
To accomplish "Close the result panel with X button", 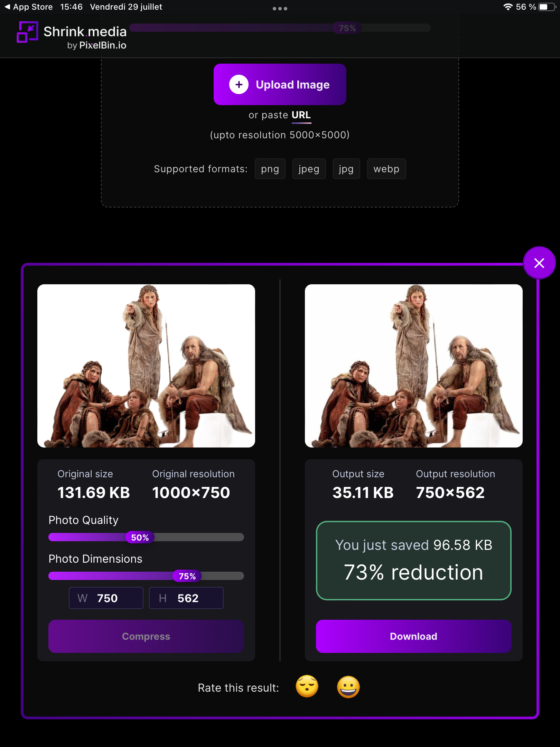I will pyautogui.click(x=539, y=263).
